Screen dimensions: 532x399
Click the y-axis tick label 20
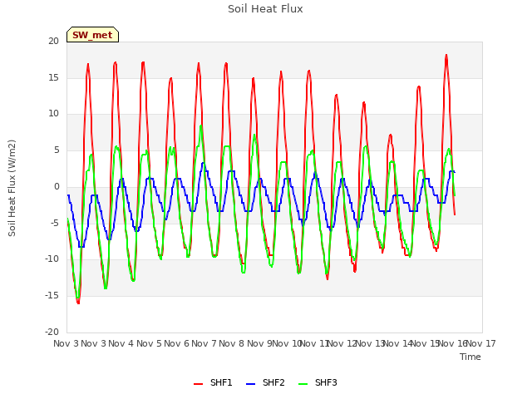tap(53, 41)
